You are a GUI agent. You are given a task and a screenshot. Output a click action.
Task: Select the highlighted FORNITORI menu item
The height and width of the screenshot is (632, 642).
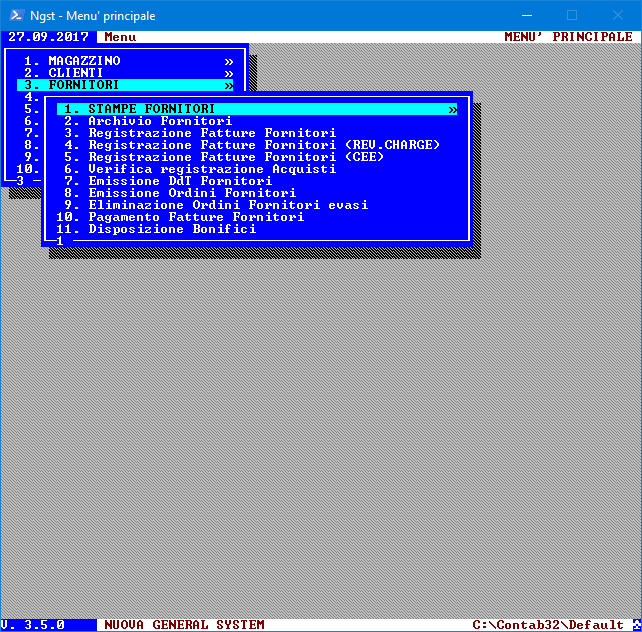(x=83, y=85)
